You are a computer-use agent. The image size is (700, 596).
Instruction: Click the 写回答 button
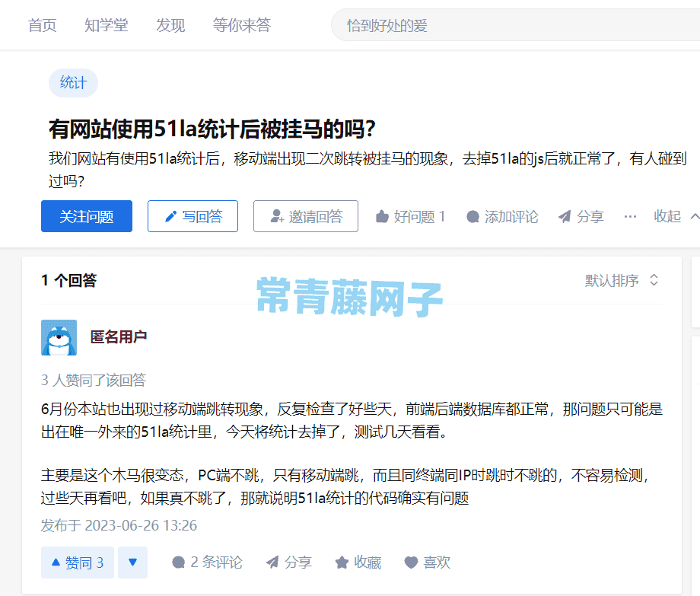pyautogui.click(x=192, y=216)
